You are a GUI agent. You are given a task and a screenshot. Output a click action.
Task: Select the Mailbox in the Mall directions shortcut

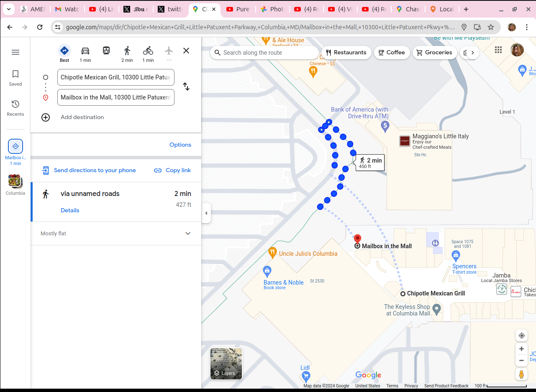tap(15, 152)
